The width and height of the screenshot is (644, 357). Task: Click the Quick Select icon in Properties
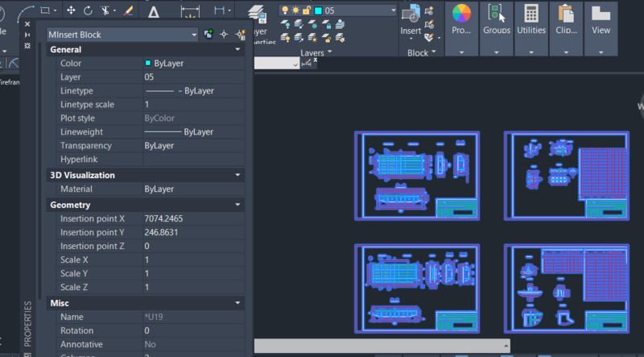(239, 35)
